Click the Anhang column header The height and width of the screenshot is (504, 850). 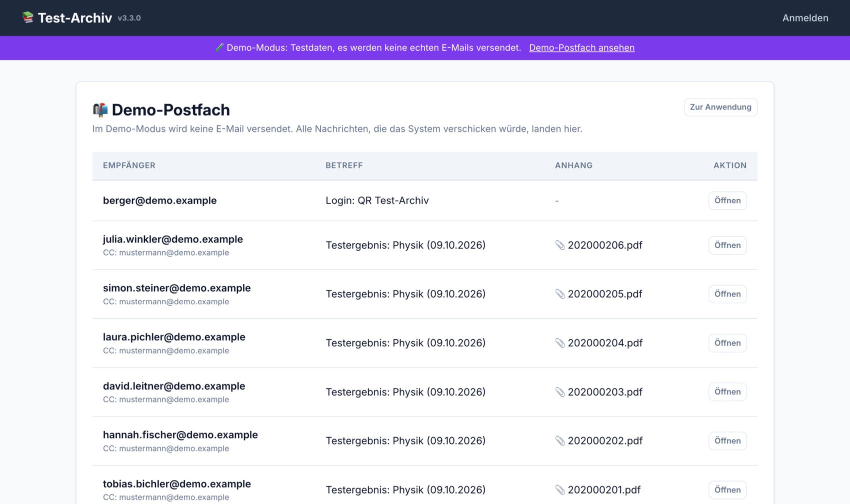[x=573, y=165]
